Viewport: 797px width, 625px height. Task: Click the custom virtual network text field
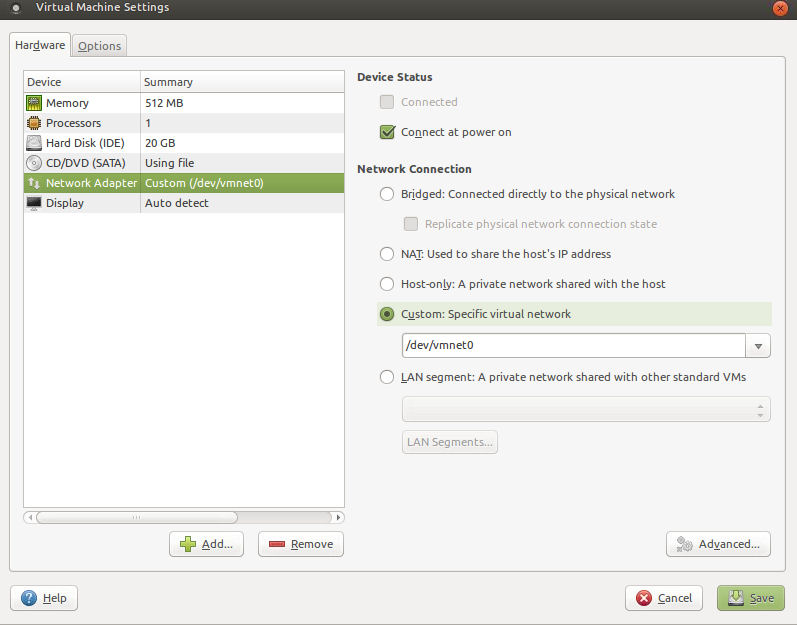click(x=572, y=346)
